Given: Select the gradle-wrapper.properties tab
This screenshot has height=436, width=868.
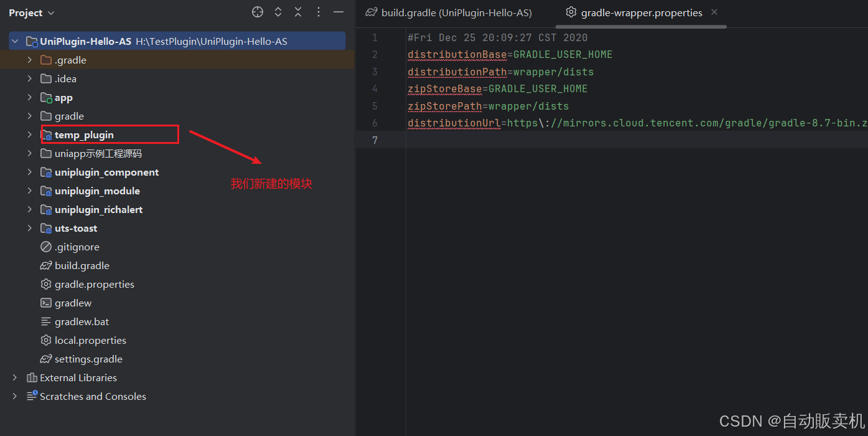Looking at the screenshot, I should coord(642,12).
